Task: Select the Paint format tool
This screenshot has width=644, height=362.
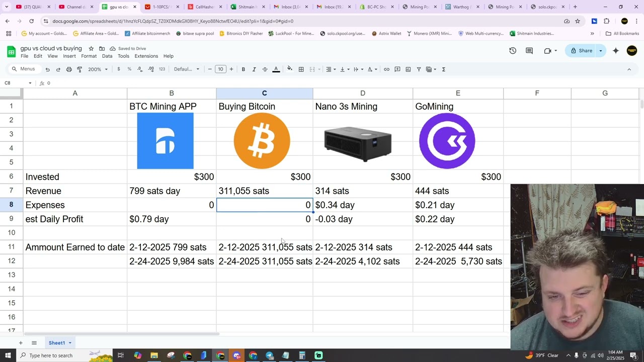Action: coord(79,69)
